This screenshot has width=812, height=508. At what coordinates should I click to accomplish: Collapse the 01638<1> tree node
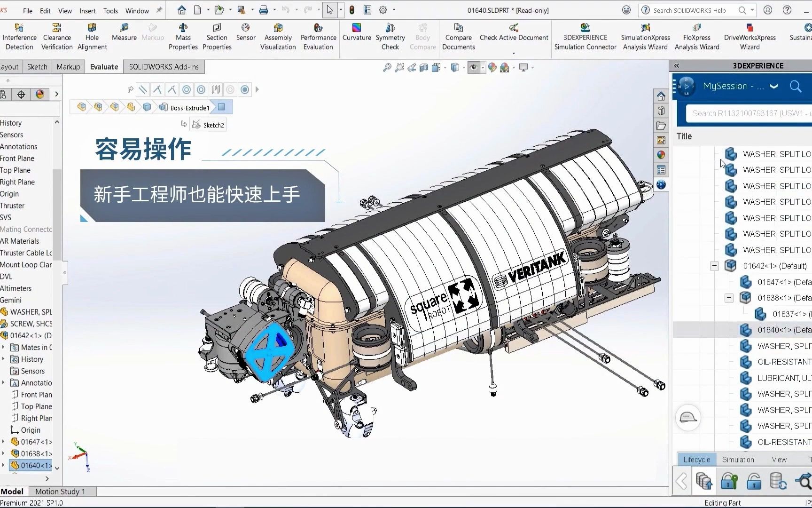pos(729,298)
